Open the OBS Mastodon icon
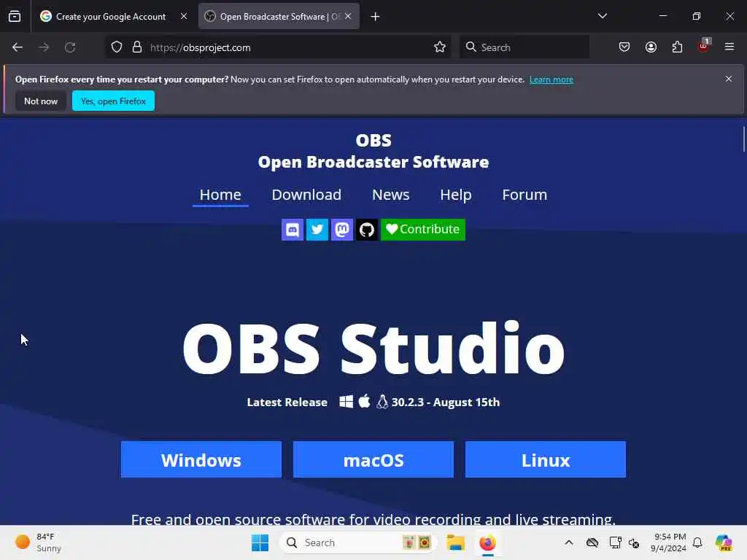This screenshot has height=560, width=747. (x=342, y=230)
